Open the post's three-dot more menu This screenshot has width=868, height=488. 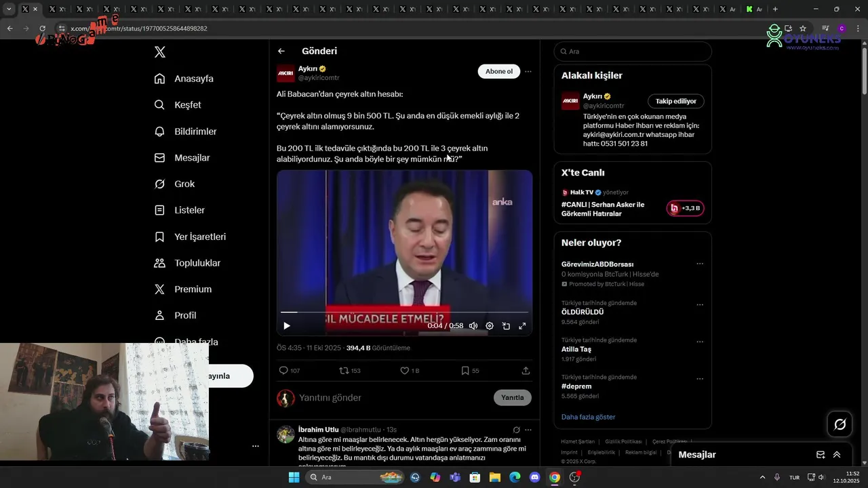tap(528, 72)
